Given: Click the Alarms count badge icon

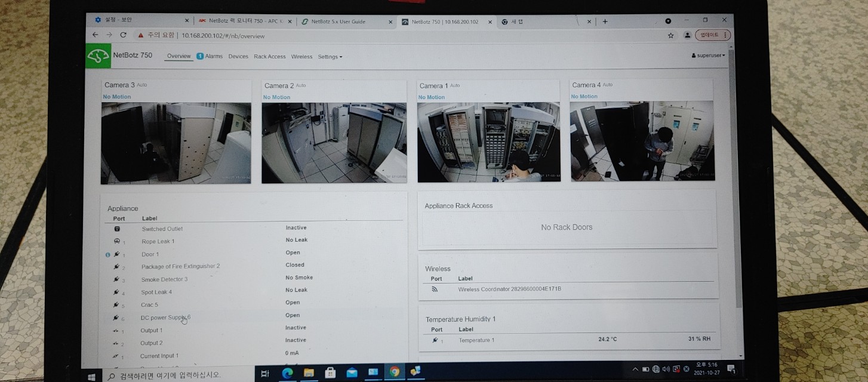Looking at the screenshot, I should 200,56.
